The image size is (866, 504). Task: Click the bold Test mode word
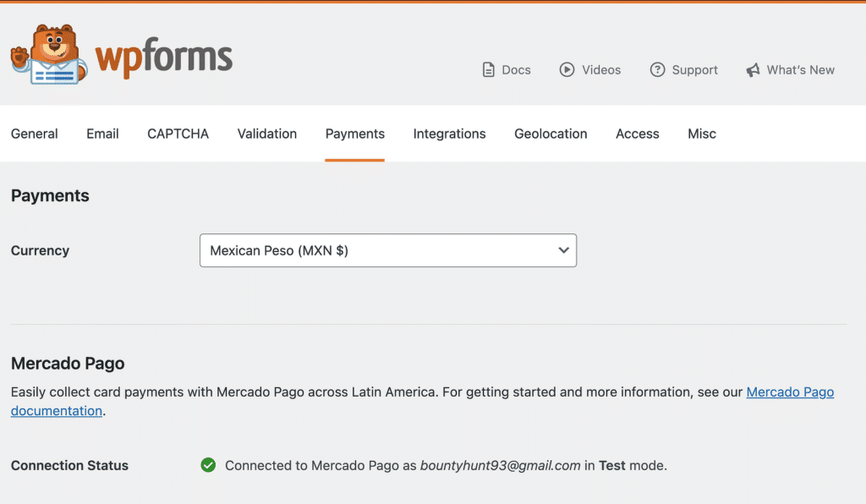click(x=612, y=465)
